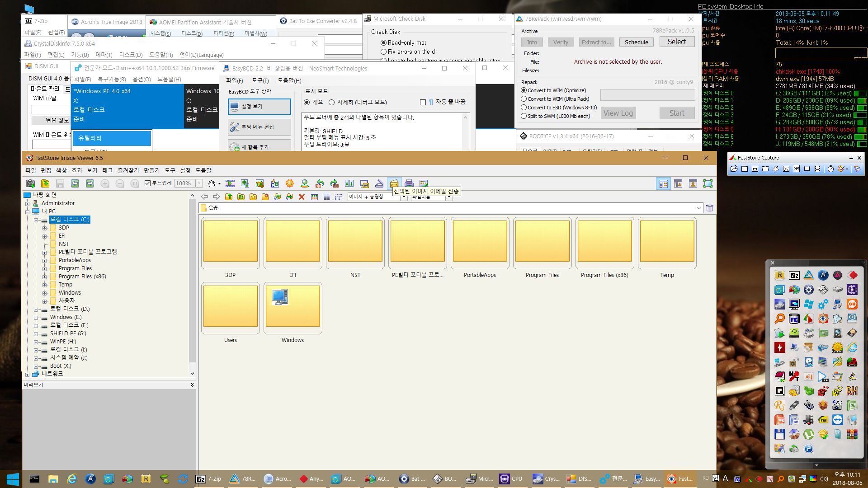Click the rotate right arrow icon
Image resolution: width=868 pixels, height=488 pixels.
(x=335, y=183)
